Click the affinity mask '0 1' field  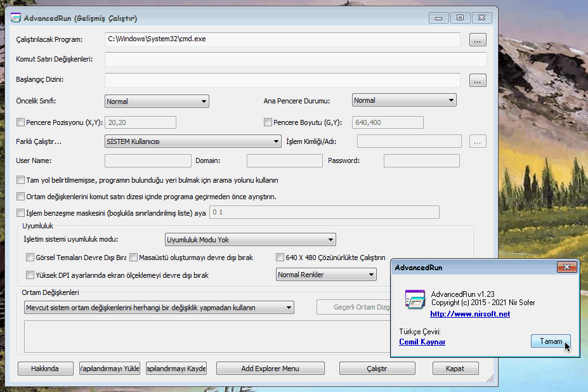coord(324,212)
